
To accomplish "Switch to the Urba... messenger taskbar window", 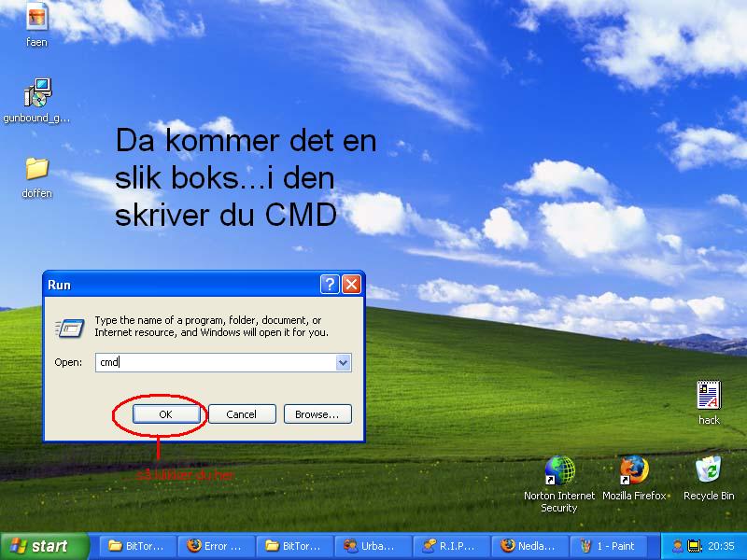I will tap(373, 546).
